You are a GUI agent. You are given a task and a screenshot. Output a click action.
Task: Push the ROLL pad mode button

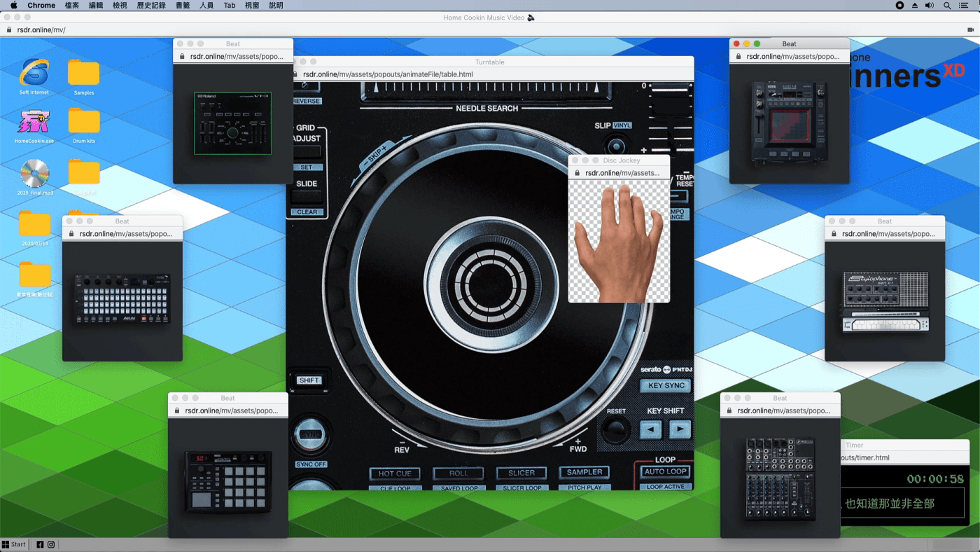point(458,474)
